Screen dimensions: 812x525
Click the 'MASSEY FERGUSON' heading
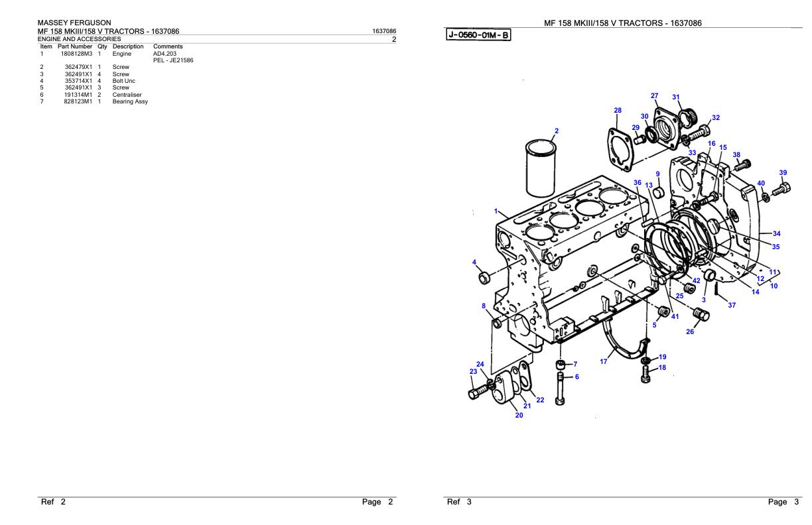(x=74, y=22)
